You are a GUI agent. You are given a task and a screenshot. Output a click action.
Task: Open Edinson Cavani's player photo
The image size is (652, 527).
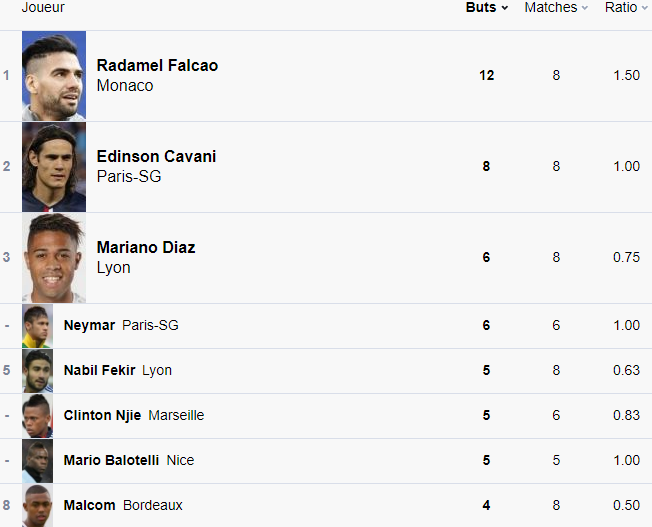54,167
